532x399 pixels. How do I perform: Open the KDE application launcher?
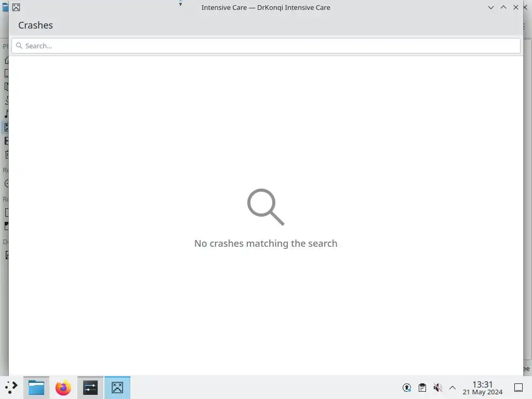tap(11, 388)
